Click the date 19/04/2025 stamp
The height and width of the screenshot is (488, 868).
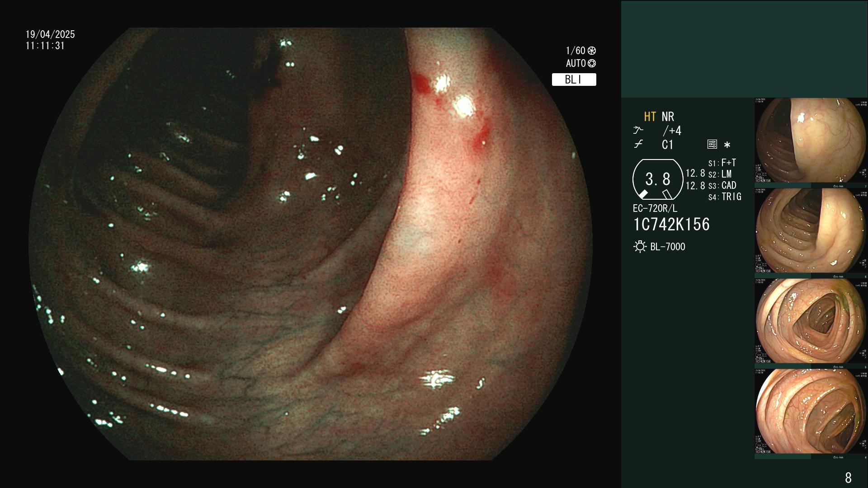[x=50, y=34]
